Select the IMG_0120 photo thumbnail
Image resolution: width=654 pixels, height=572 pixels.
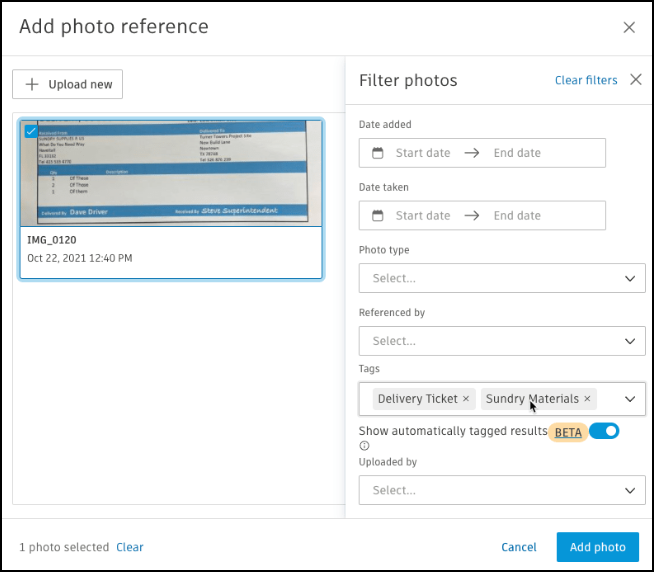171,174
